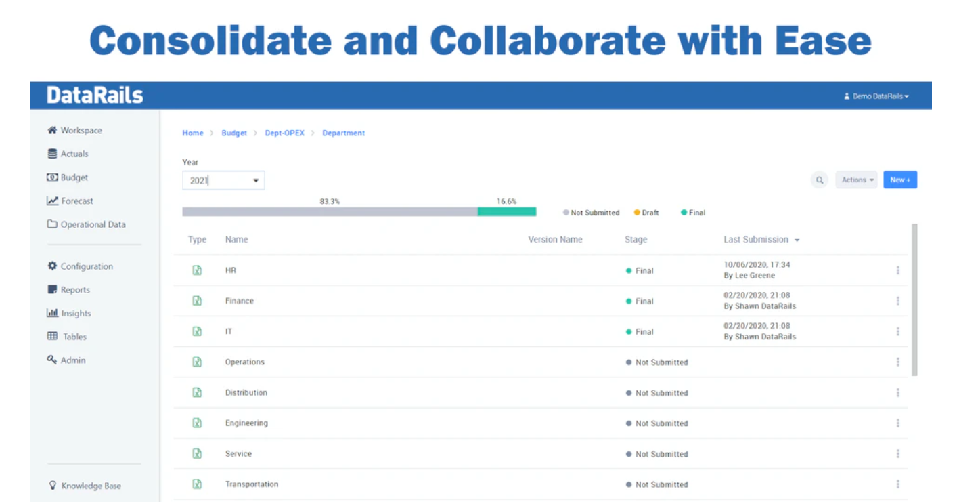
Task: Open the kebab menu for HR row
Action: pyautogui.click(x=898, y=270)
